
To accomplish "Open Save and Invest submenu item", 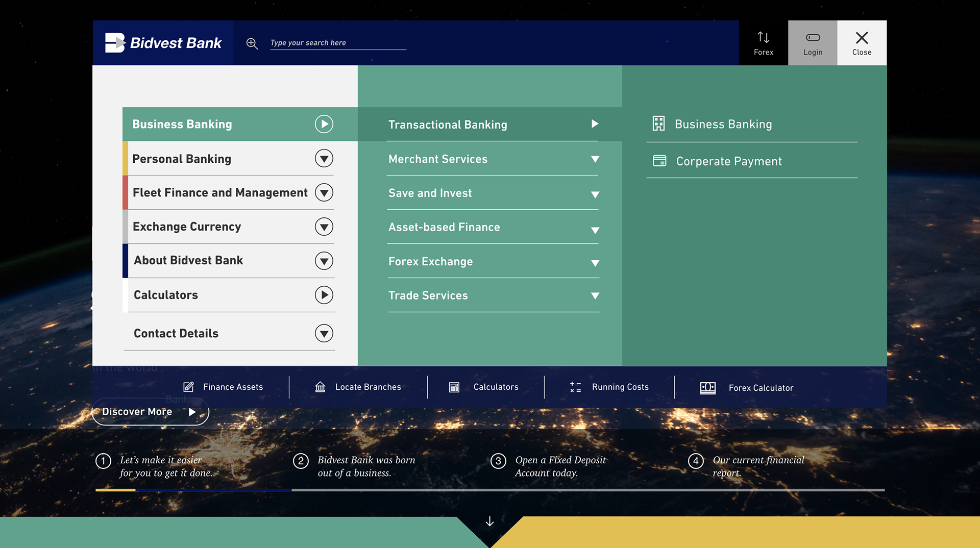I will pos(430,193).
